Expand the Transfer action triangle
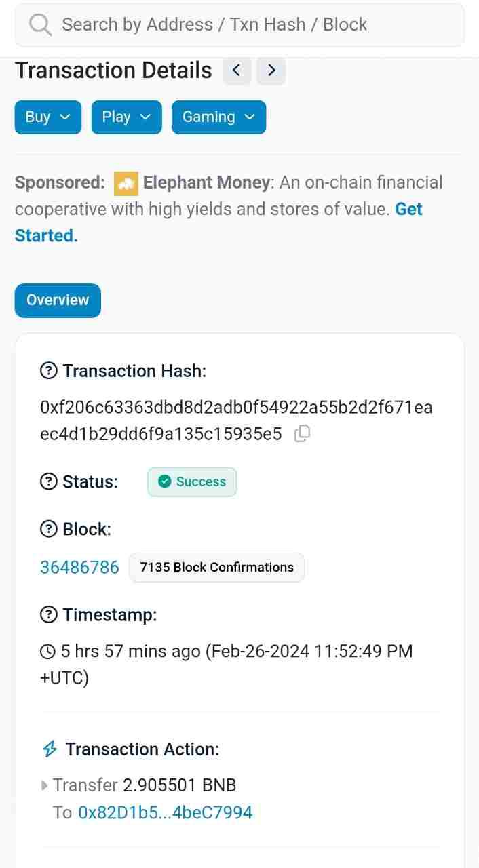Screen dimensions: 479x868 (45, 785)
